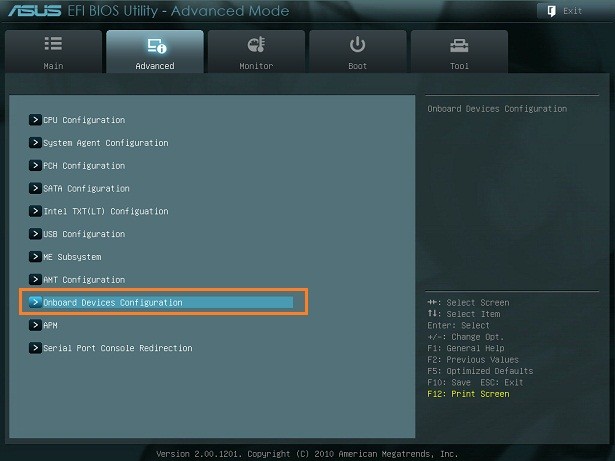Open Intel TXT(LT) Configuation entry
Viewport: 615px width, 461px height.
[x=106, y=211]
